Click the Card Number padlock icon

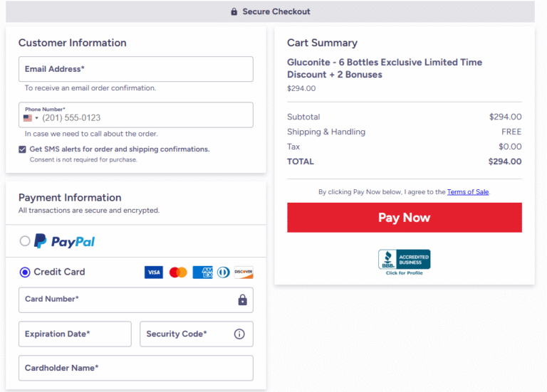pos(242,300)
